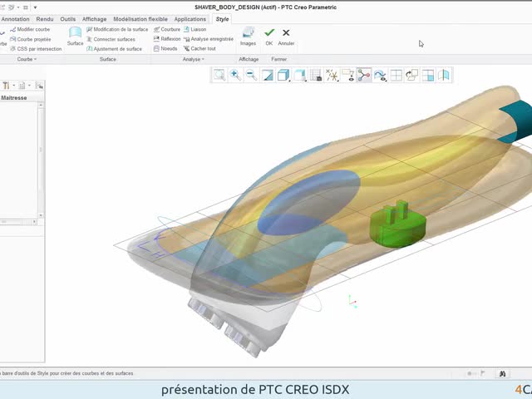Screen dimensions: 532x399
Task: Toggle the curve display wave icon
Action: coord(380,75)
